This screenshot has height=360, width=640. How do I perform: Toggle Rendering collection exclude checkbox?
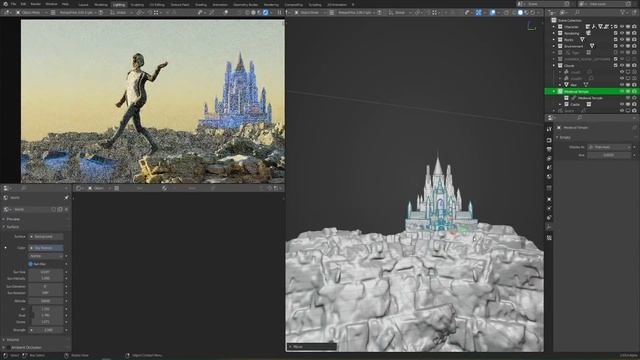(x=616, y=33)
